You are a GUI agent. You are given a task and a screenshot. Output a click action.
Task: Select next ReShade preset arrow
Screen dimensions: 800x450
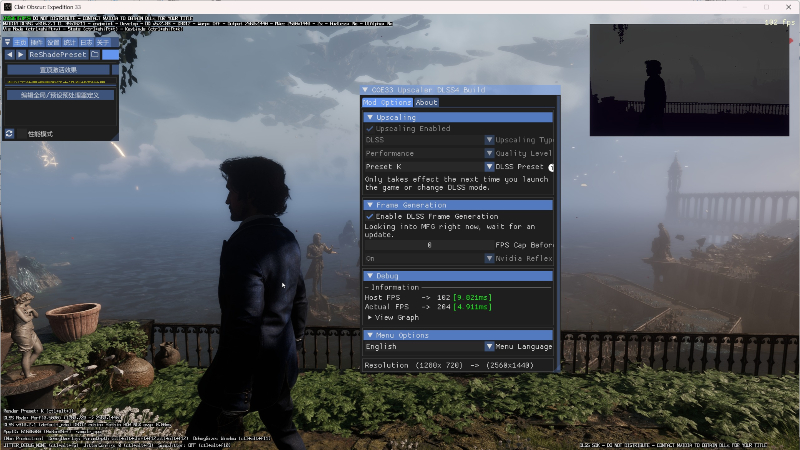pos(20,55)
